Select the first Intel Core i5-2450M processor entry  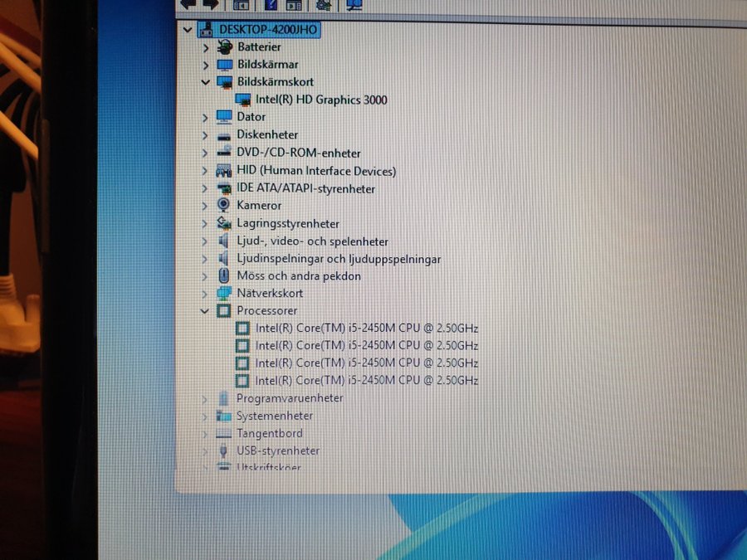click(x=366, y=329)
